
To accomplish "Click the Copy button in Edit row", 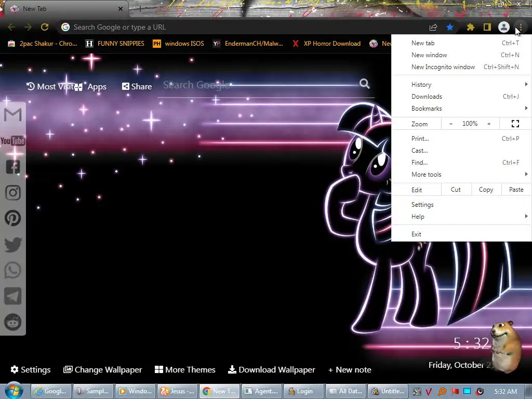I will pos(486,190).
